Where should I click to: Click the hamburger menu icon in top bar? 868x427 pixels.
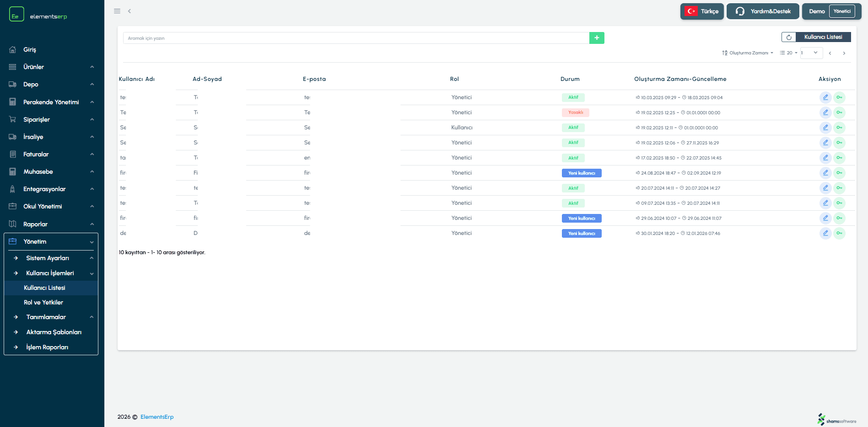pyautogui.click(x=117, y=11)
